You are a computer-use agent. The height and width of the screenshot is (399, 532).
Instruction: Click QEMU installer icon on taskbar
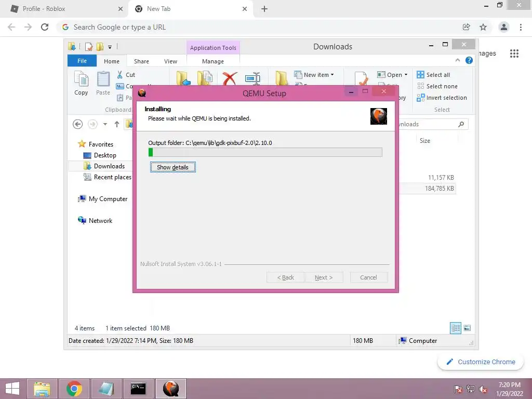pos(170,389)
